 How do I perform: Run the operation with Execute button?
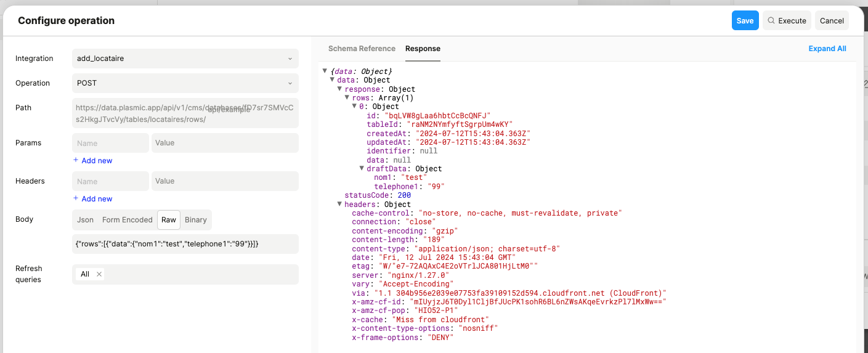786,20
